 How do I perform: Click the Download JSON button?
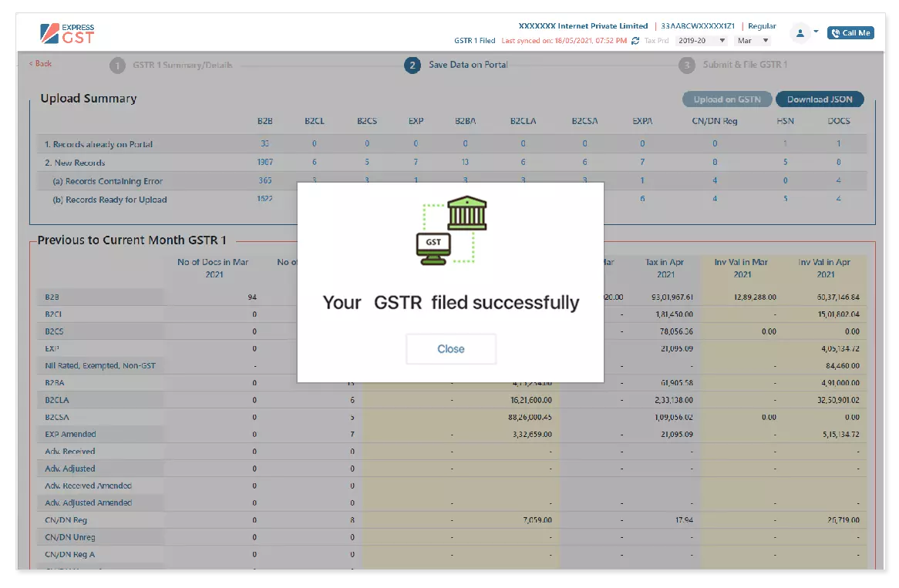(x=819, y=99)
